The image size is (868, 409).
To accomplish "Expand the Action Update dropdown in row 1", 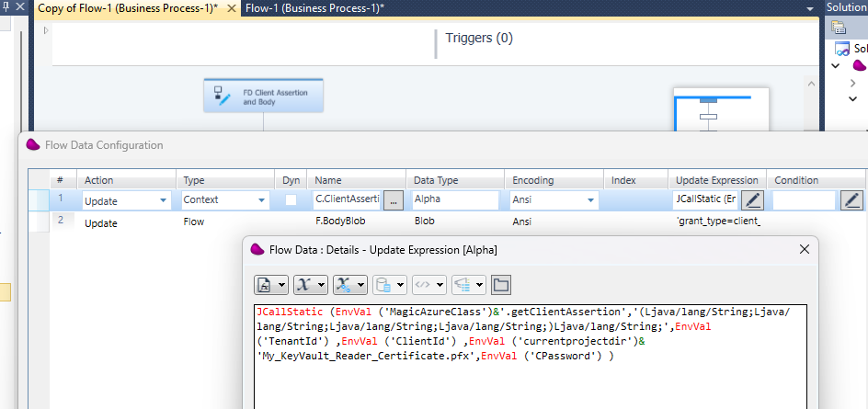I will pyautogui.click(x=164, y=199).
